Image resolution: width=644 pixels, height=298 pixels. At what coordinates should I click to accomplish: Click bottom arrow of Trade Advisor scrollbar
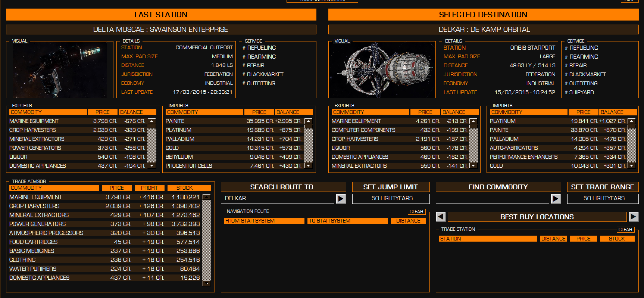207,283
